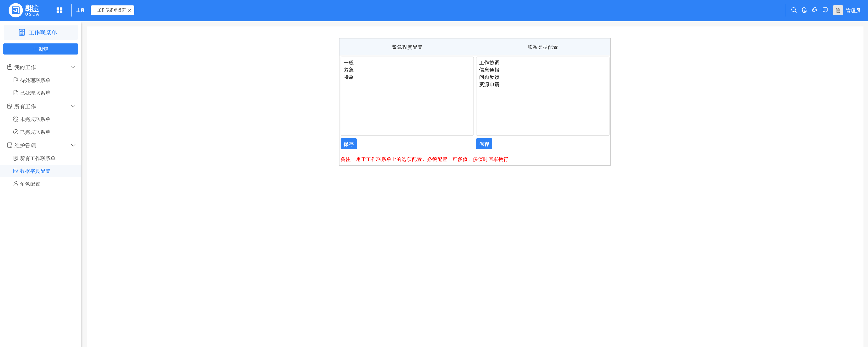Click inside the 紧急程度配置 text area
868x347 pixels.
(x=407, y=96)
